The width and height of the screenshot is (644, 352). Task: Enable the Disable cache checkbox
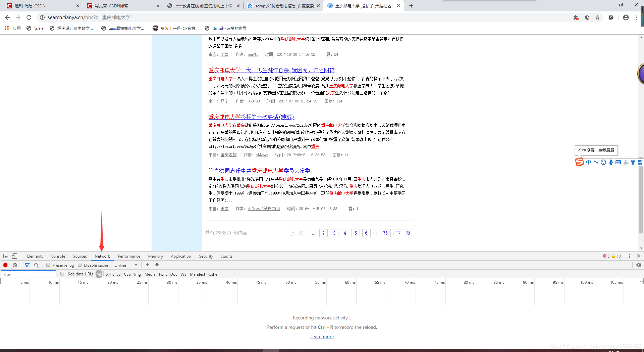tap(80, 265)
